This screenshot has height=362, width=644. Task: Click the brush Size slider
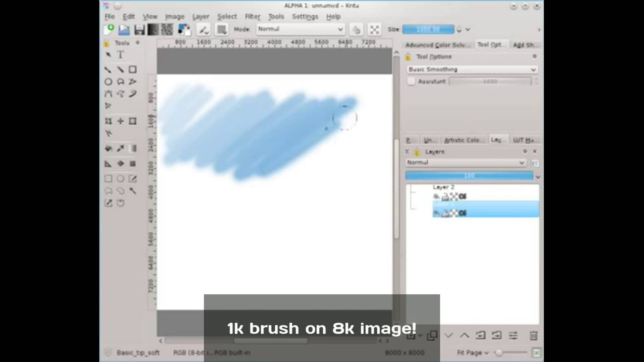point(428,29)
